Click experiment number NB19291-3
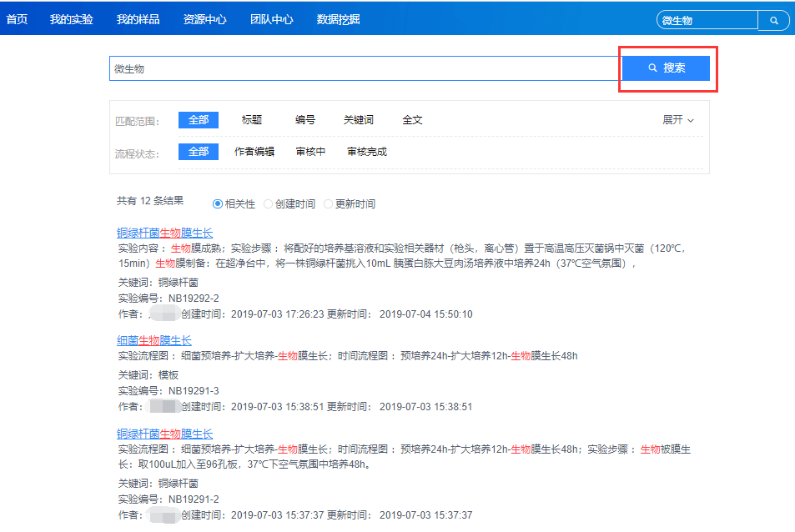Image resolution: width=795 pixels, height=532 pixels. point(194,391)
